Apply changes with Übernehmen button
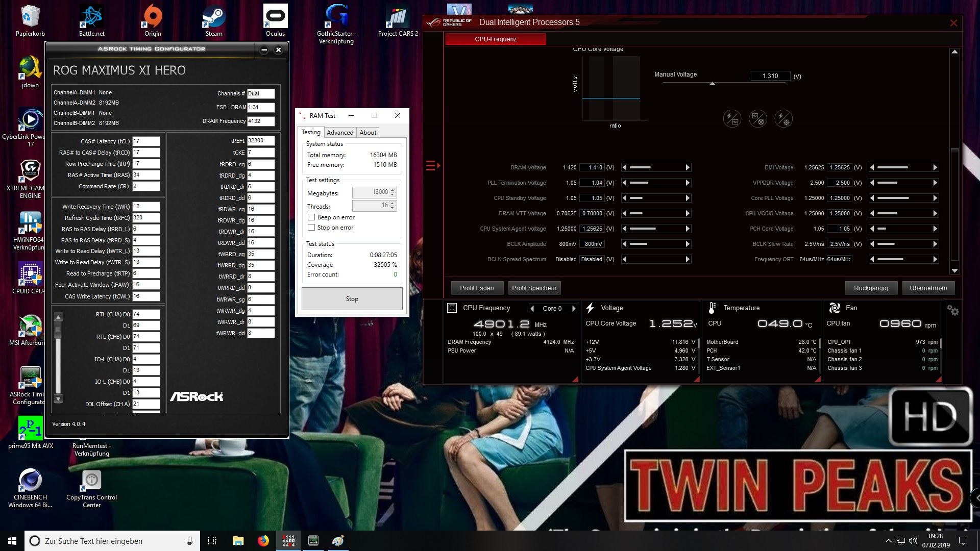Viewport: 980px width, 551px height. tap(928, 288)
